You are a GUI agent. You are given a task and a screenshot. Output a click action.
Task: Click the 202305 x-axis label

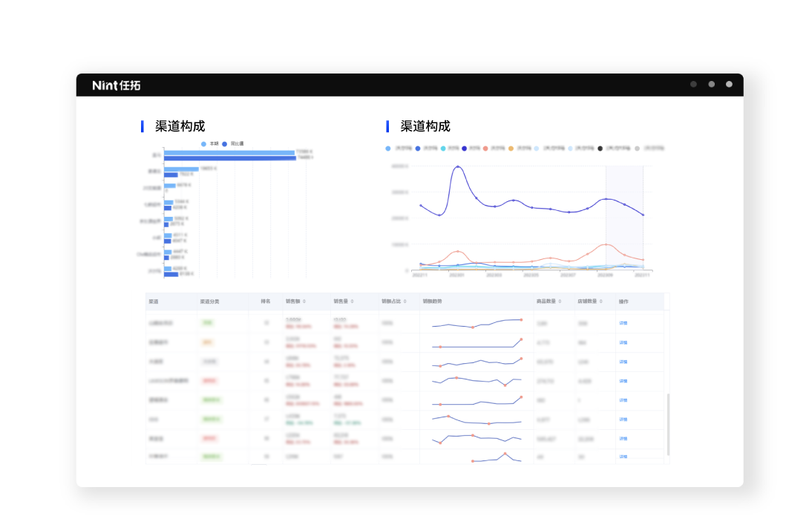(x=531, y=275)
